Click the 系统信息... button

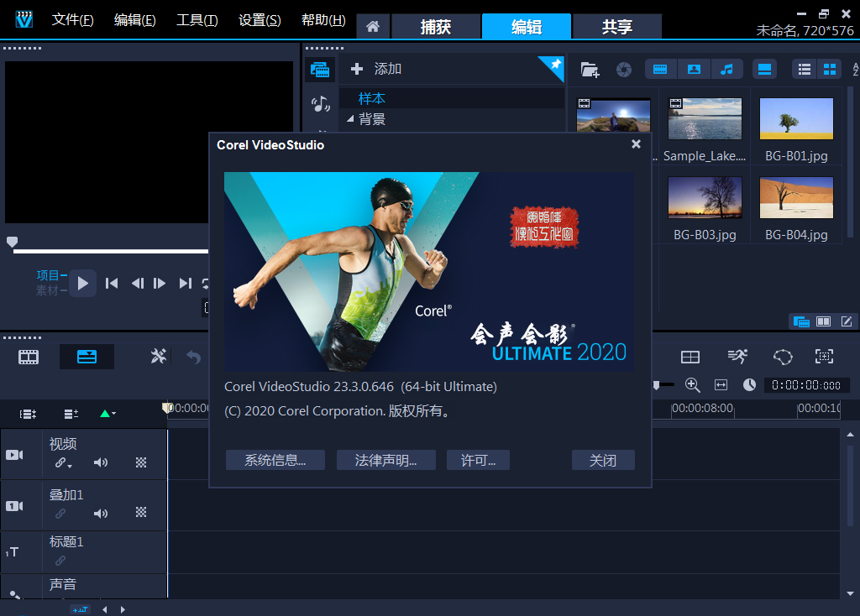(x=275, y=461)
